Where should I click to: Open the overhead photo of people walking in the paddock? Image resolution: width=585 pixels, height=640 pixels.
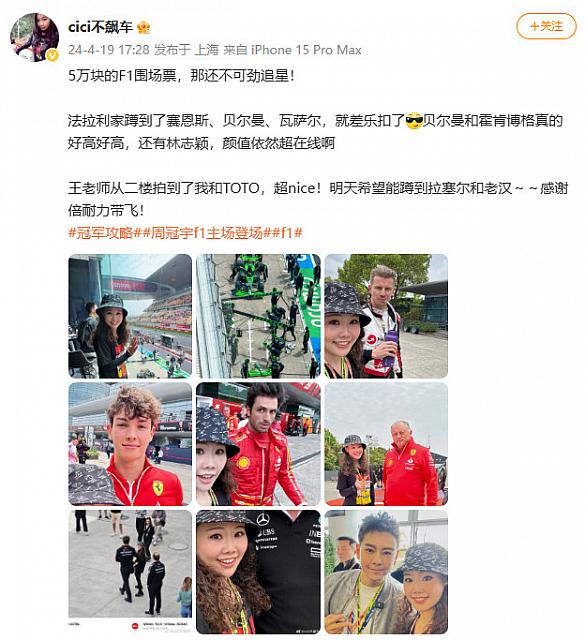tap(130, 572)
